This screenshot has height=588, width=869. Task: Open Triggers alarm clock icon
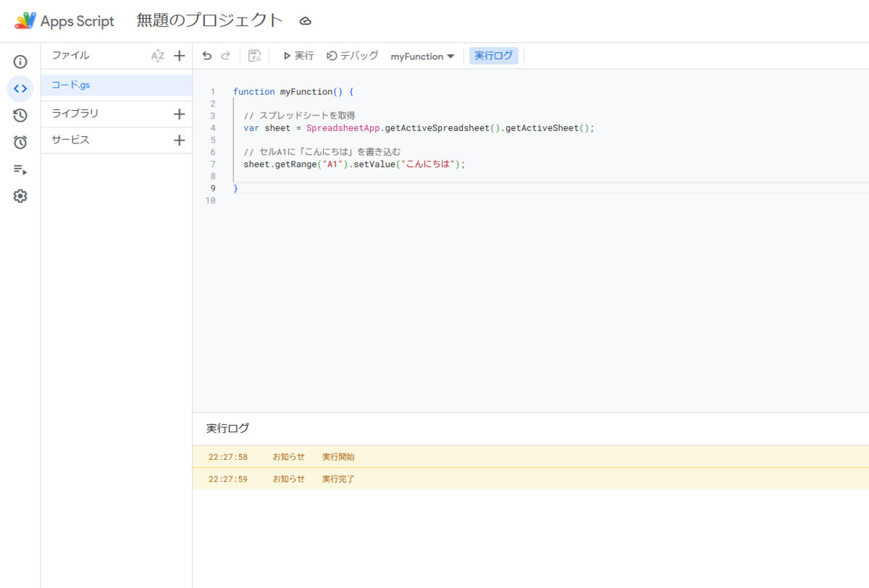coord(20,142)
